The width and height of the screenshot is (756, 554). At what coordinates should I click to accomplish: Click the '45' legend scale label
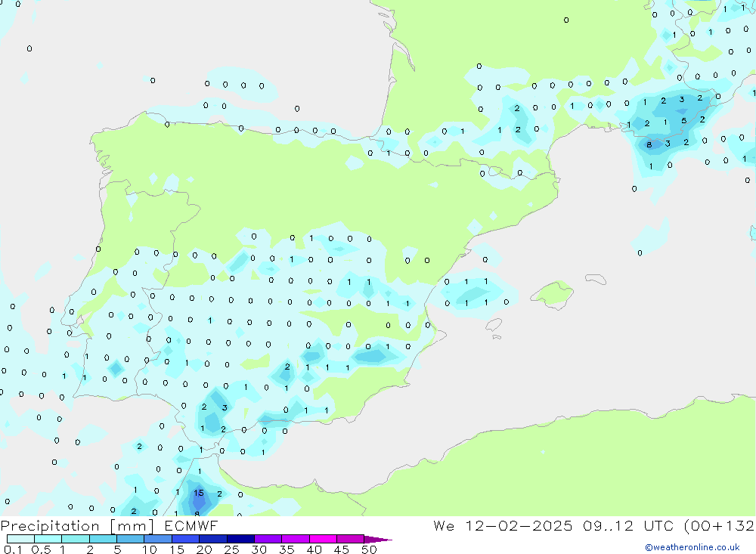(342, 549)
